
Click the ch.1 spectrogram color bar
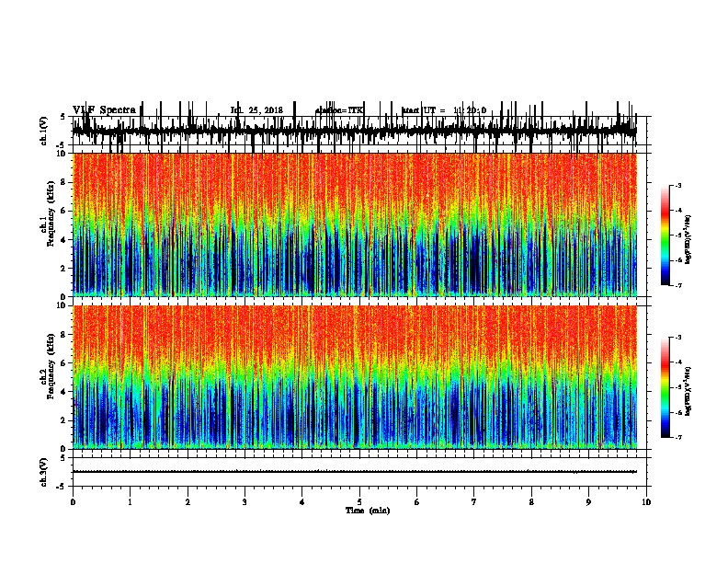click(665, 236)
